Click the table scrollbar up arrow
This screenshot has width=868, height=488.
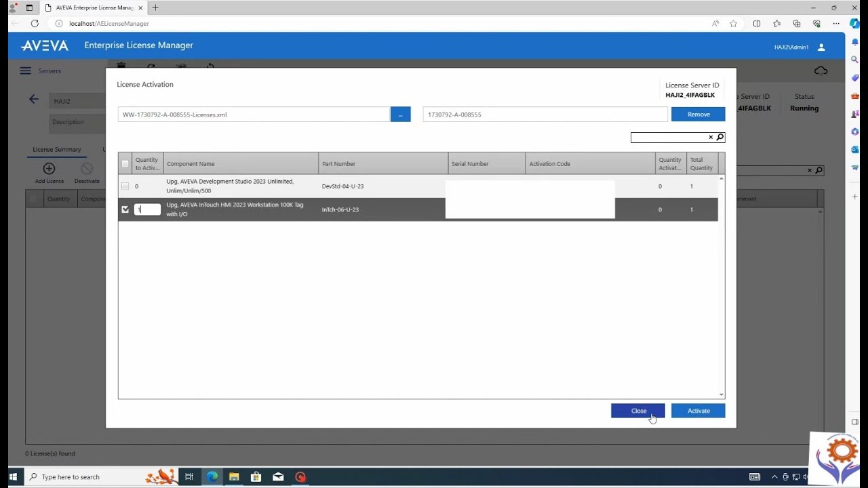(721, 178)
